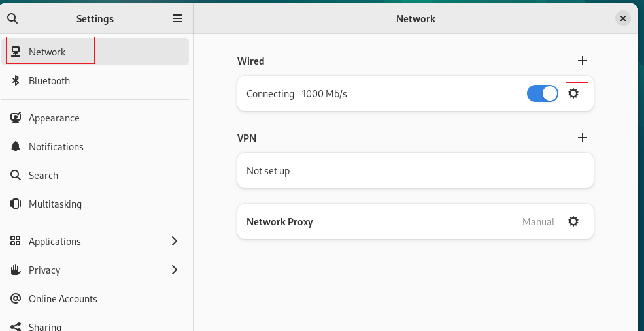Click the Multitasking icon in sidebar

point(16,204)
